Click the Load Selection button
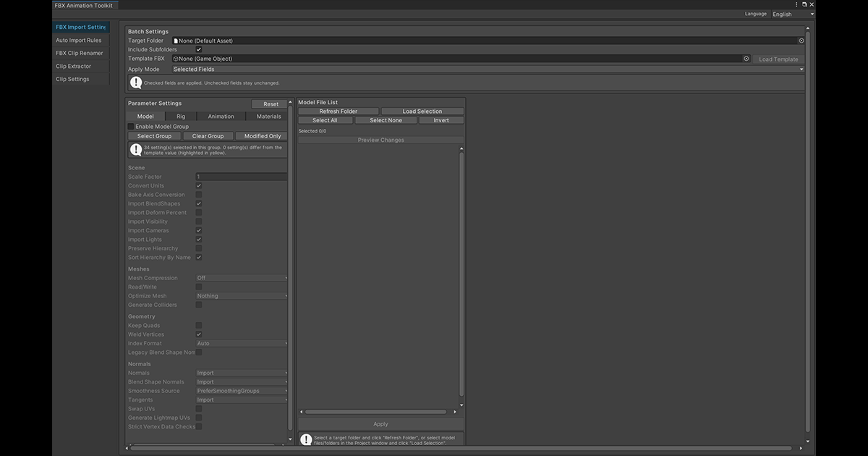This screenshot has width=868, height=456. pos(422,111)
